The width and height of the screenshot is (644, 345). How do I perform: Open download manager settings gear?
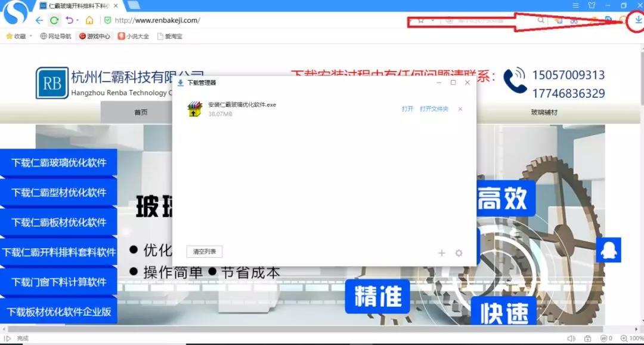459,253
